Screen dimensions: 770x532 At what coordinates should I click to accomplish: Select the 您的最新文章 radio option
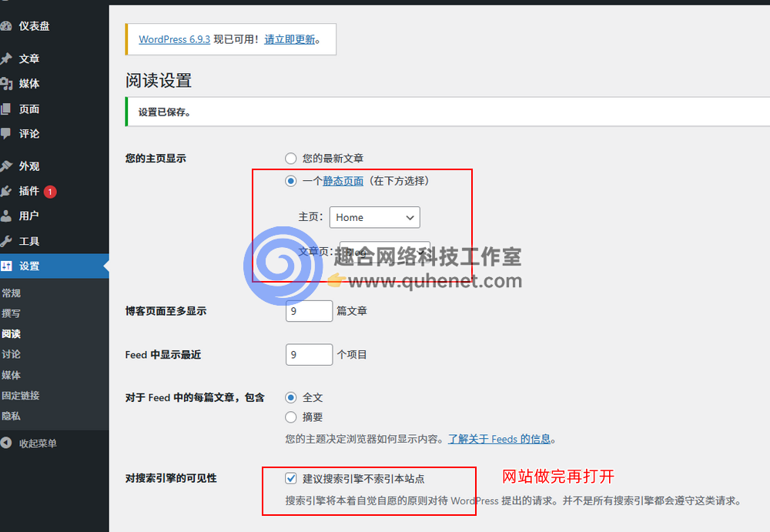point(290,158)
